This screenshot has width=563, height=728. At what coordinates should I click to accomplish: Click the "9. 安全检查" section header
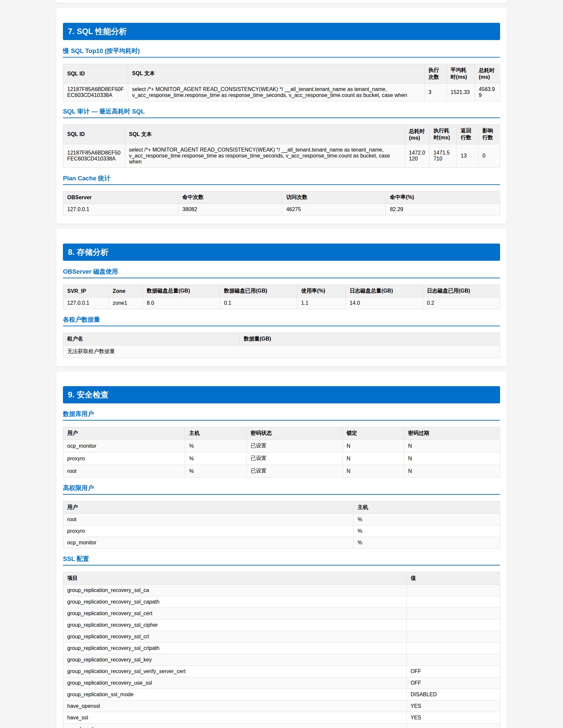[281, 395]
